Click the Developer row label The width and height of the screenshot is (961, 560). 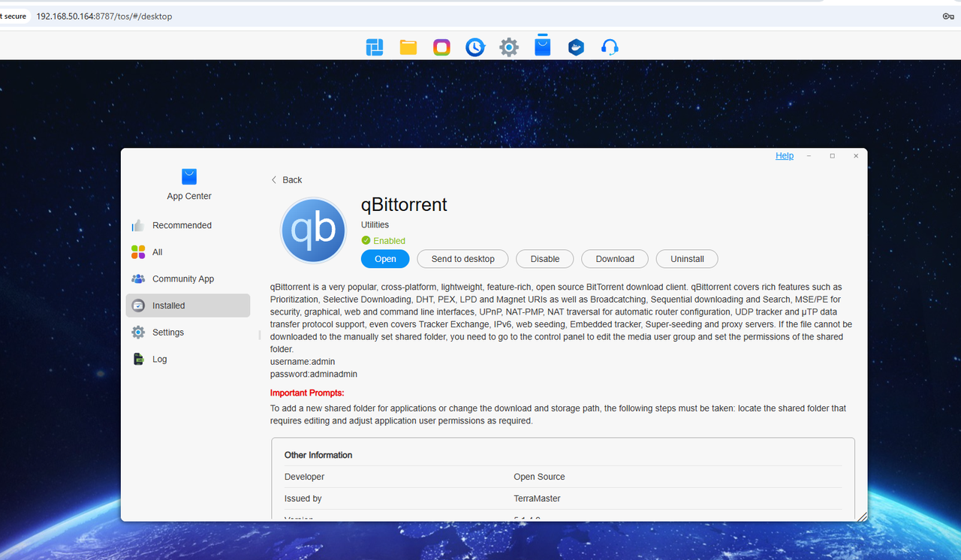[304, 477]
